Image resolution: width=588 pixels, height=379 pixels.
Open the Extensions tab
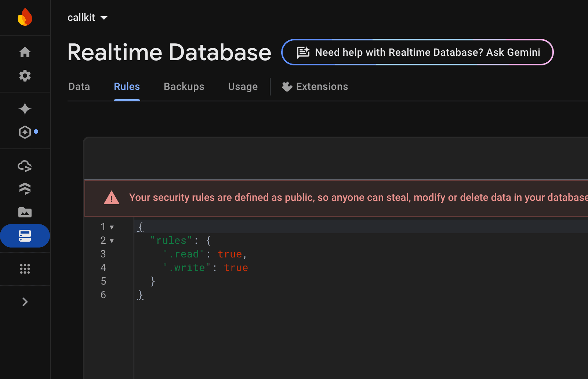[x=315, y=87]
